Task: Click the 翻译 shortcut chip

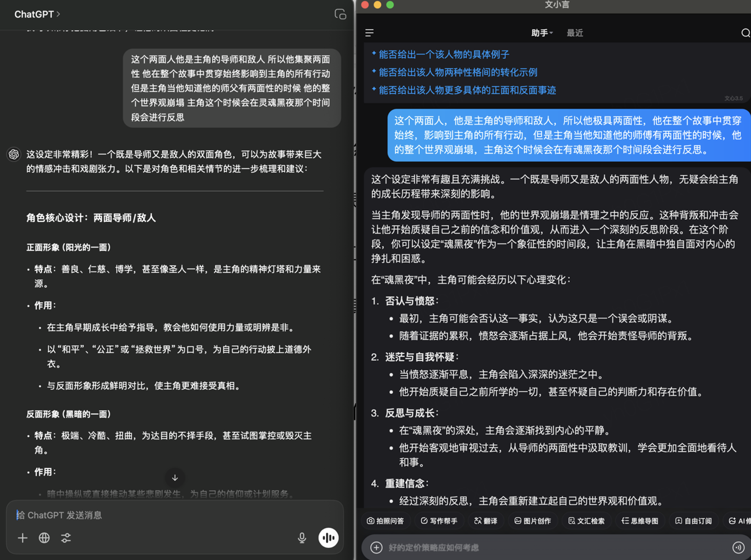Action: click(486, 521)
